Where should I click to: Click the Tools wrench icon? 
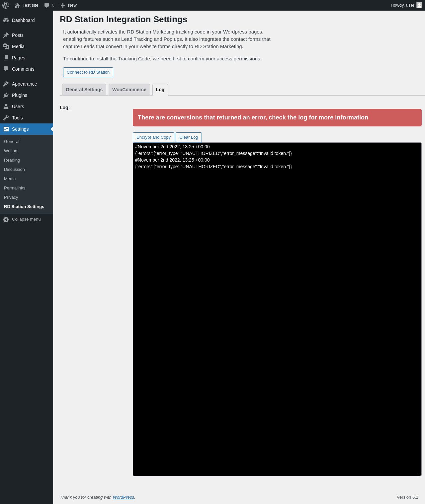point(6,118)
